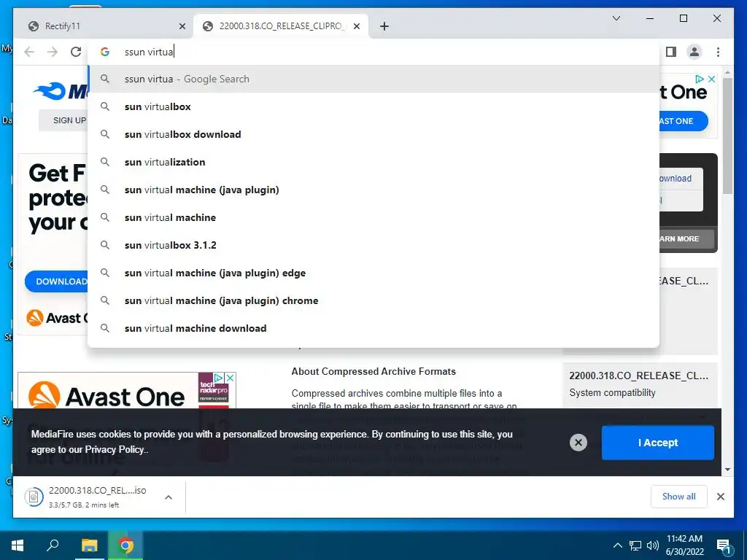Image resolution: width=747 pixels, height=560 pixels.
Task: Select 'sun virtual machine (java plugin) edge'
Action: 373,273
